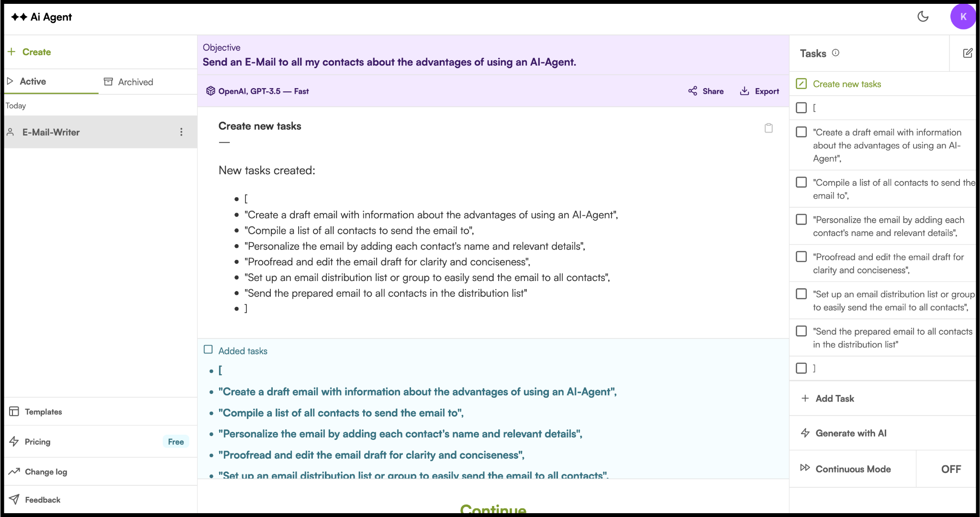Copy output with the clipboard icon
980x517 pixels.
768,128
